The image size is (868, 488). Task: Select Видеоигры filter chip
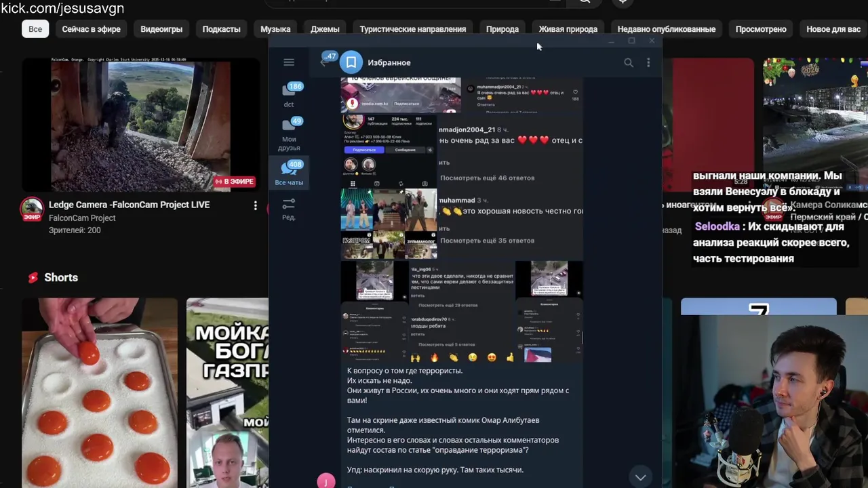161,29
